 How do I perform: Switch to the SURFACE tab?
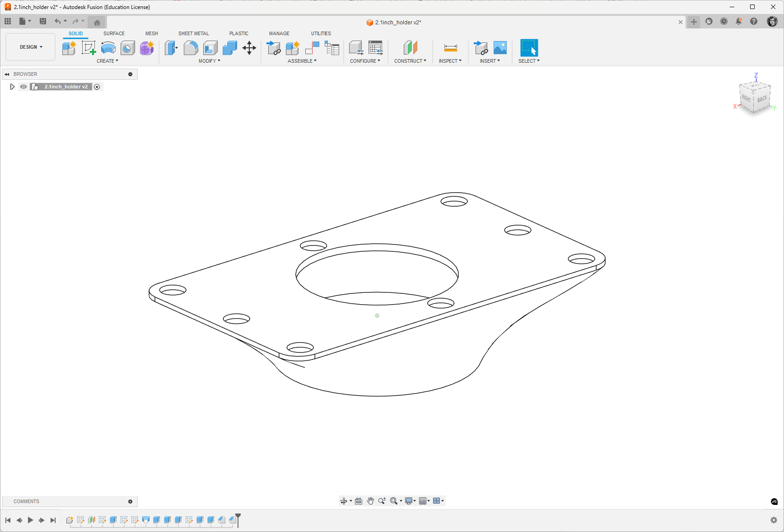point(114,33)
